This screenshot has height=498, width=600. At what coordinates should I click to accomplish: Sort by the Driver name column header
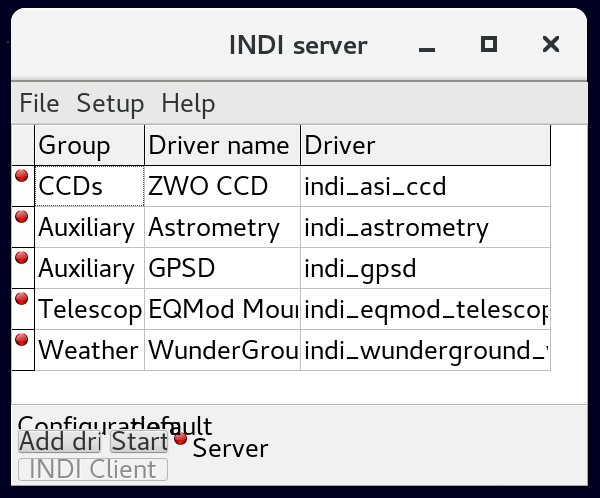tap(222, 146)
